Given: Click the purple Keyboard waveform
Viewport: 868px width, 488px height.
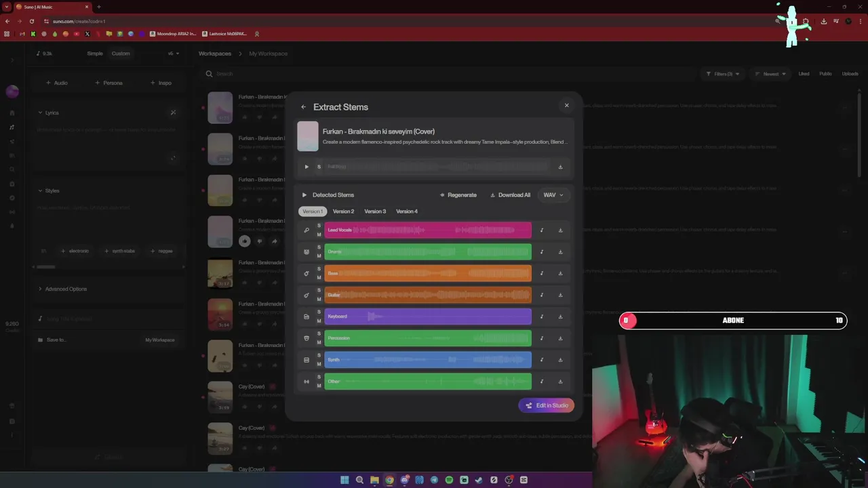Looking at the screenshot, I should pos(428,317).
